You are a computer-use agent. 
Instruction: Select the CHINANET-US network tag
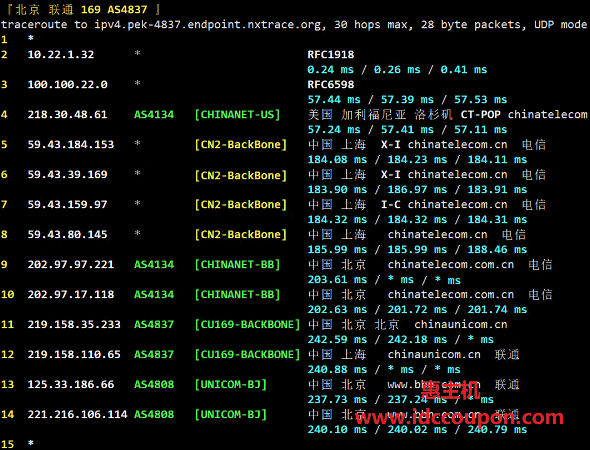coord(237,114)
